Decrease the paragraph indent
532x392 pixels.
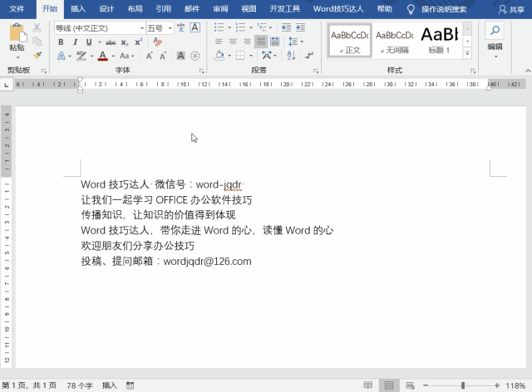coord(286,27)
